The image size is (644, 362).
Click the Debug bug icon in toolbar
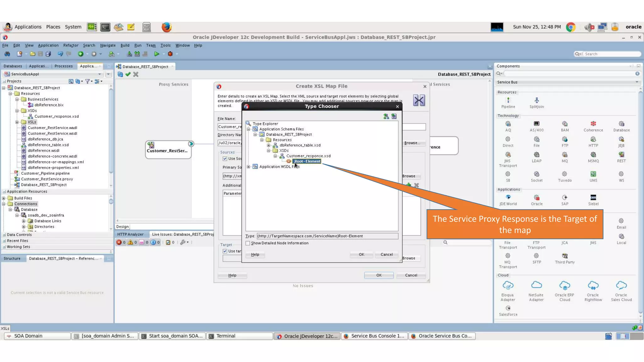click(x=170, y=54)
